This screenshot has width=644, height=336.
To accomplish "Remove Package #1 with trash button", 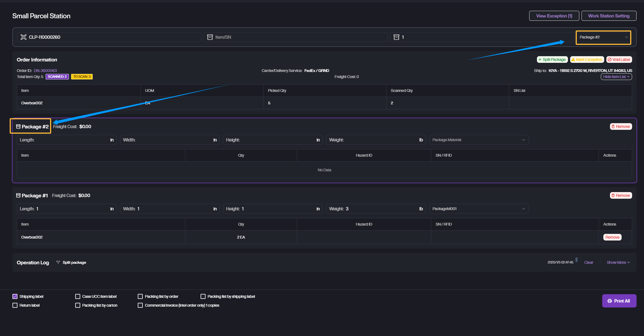I will (x=621, y=195).
